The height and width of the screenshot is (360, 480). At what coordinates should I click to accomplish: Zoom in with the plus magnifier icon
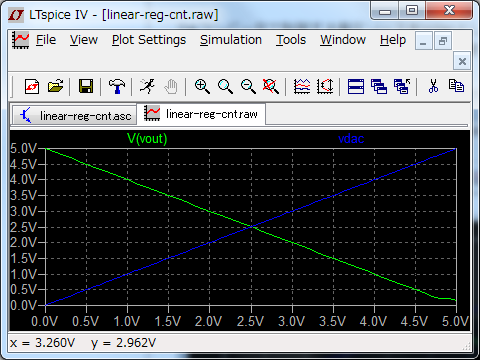point(202,86)
